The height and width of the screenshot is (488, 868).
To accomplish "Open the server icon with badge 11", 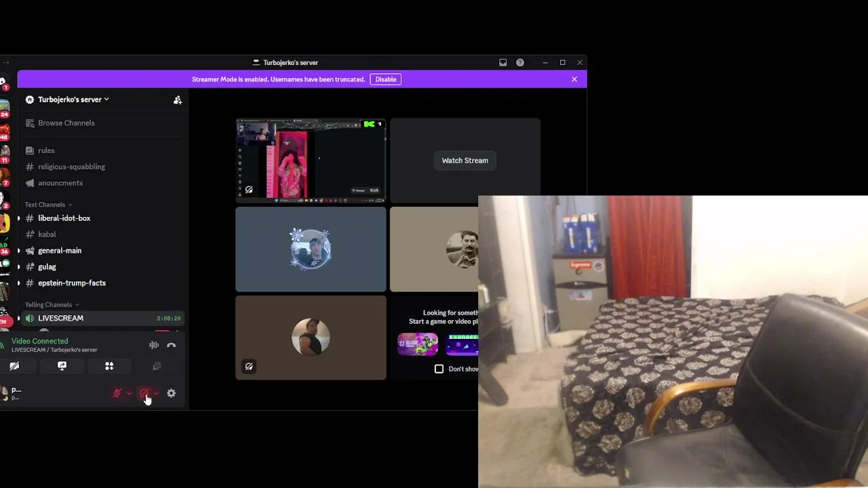I will pos(4,153).
